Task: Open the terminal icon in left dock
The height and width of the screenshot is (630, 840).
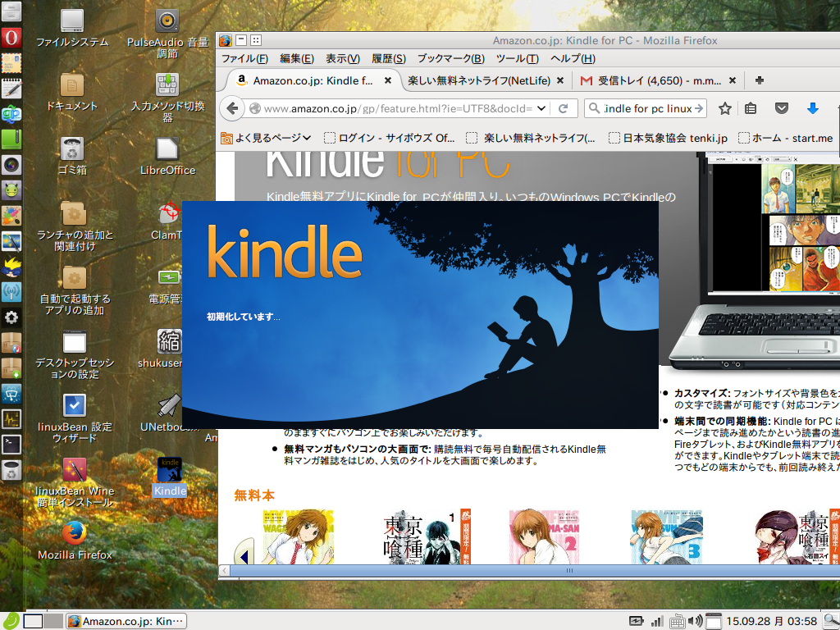Action: coord(11,444)
